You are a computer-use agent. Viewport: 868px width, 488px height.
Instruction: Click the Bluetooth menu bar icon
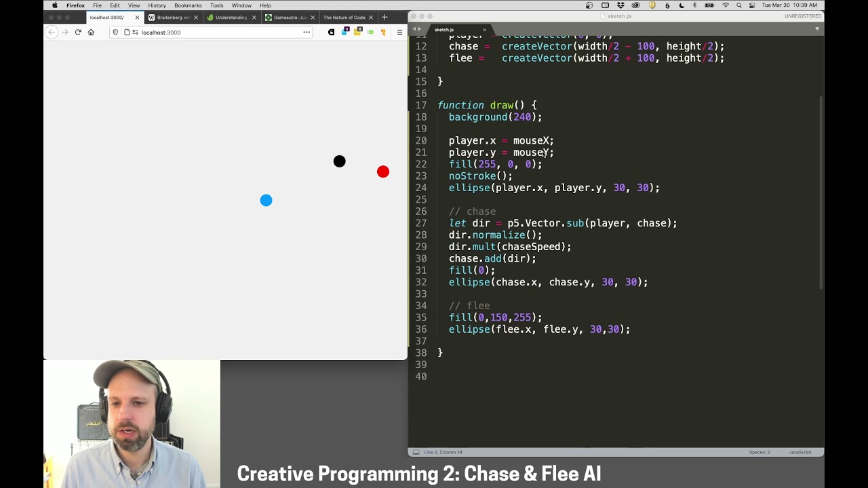coord(694,5)
